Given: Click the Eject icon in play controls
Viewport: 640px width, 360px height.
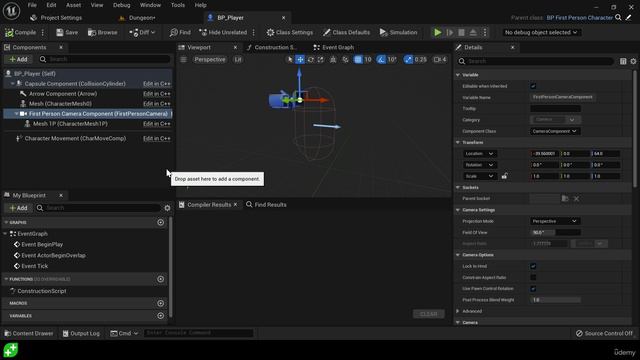Looking at the screenshot, I should pyautogui.click(x=473, y=32).
